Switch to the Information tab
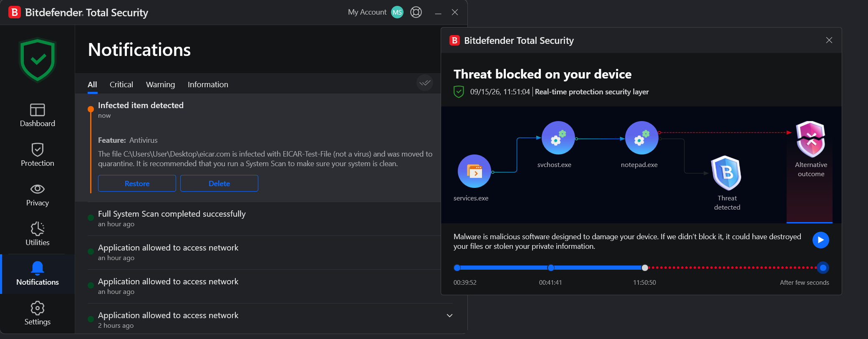 pyautogui.click(x=208, y=84)
